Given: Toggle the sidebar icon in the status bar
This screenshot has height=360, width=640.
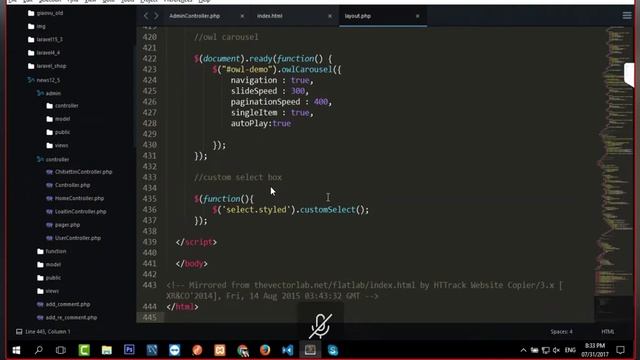Looking at the screenshot, I should point(19,331).
